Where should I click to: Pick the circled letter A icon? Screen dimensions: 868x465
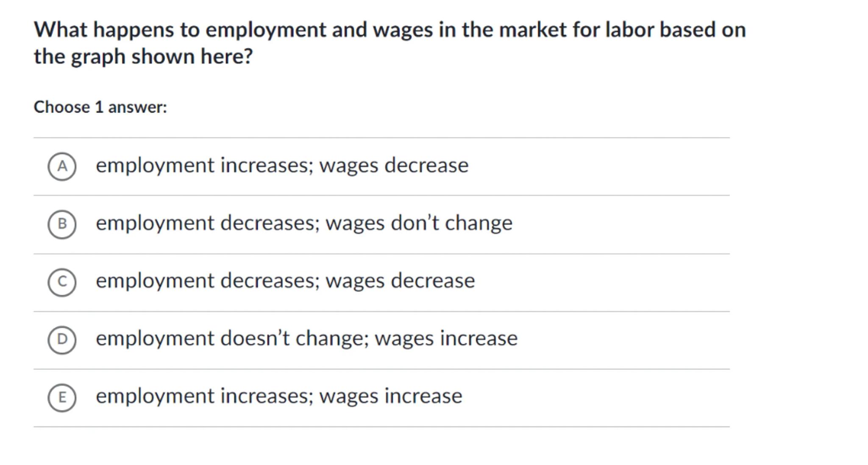pos(62,166)
